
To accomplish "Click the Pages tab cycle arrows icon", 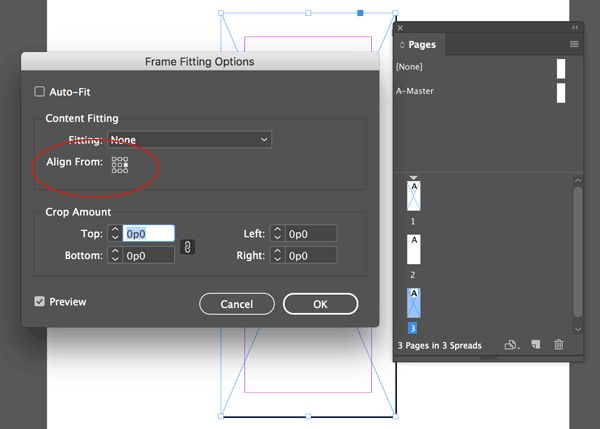I will click(x=402, y=45).
